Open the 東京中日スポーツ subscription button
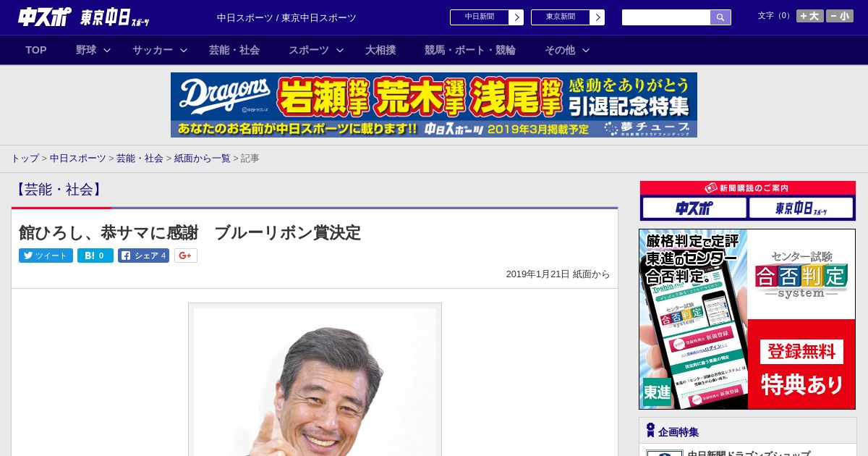 point(801,208)
